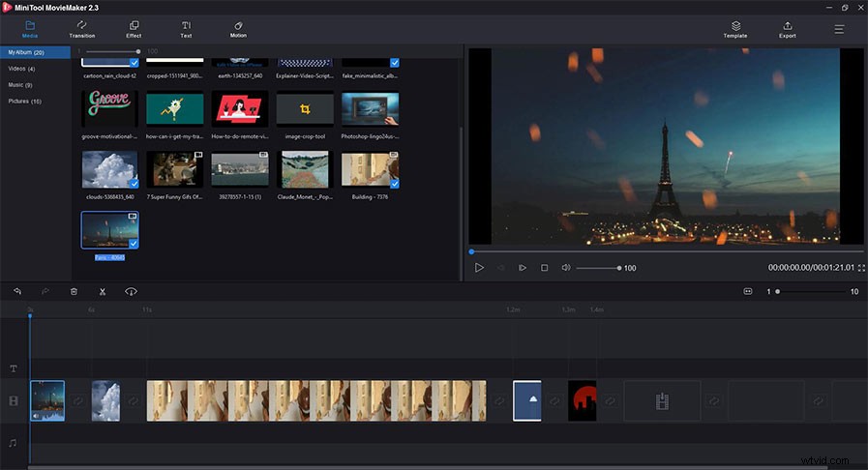Open the Effect tab
The image size is (868, 470).
pyautogui.click(x=134, y=29)
